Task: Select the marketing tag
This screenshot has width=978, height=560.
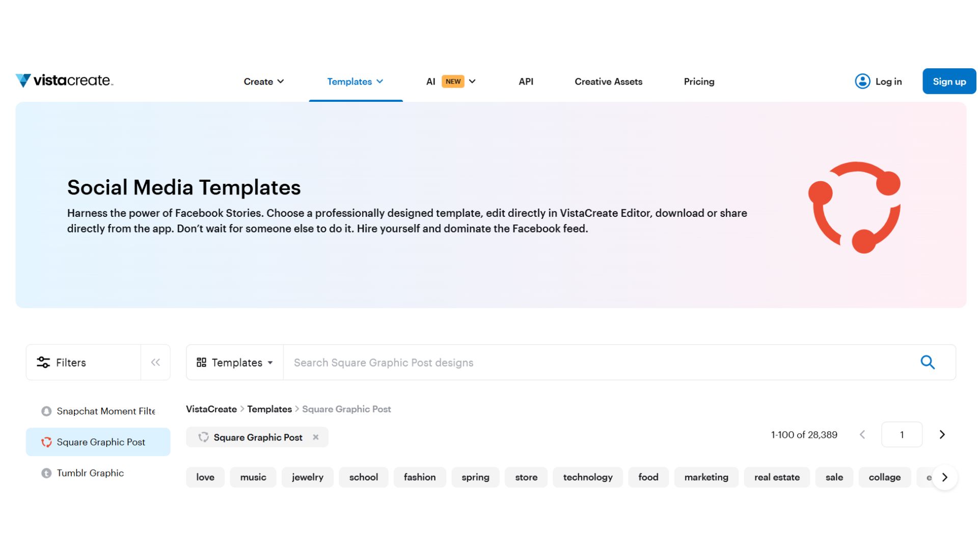Action: point(707,478)
